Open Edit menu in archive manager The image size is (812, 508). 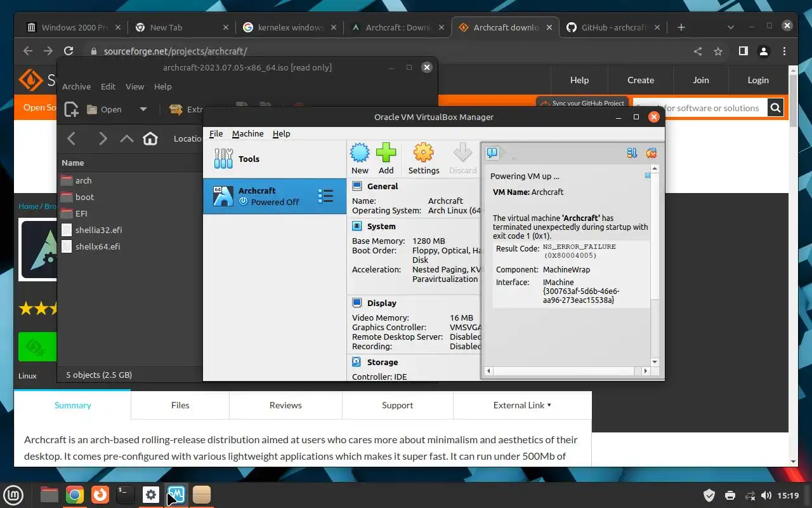(x=108, y=86)
